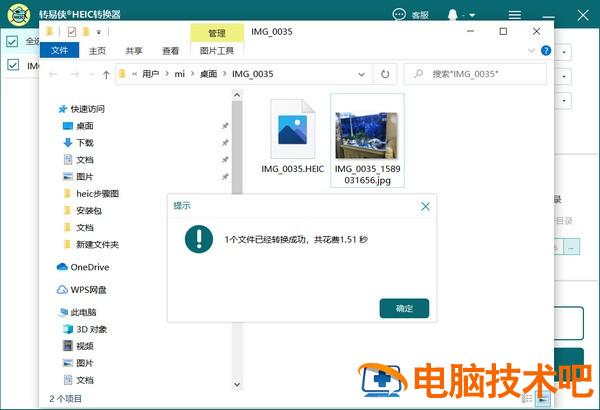600x410 pixels.
Task: Click the 转易侠 HEIC converter logo
Action: click(x=19, y=15)
